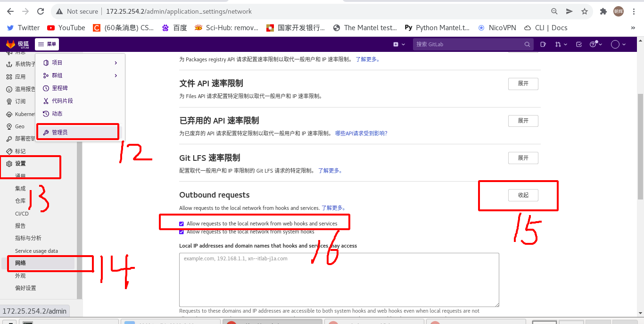Collapse Outbound requests with 收起

point(523,195)
